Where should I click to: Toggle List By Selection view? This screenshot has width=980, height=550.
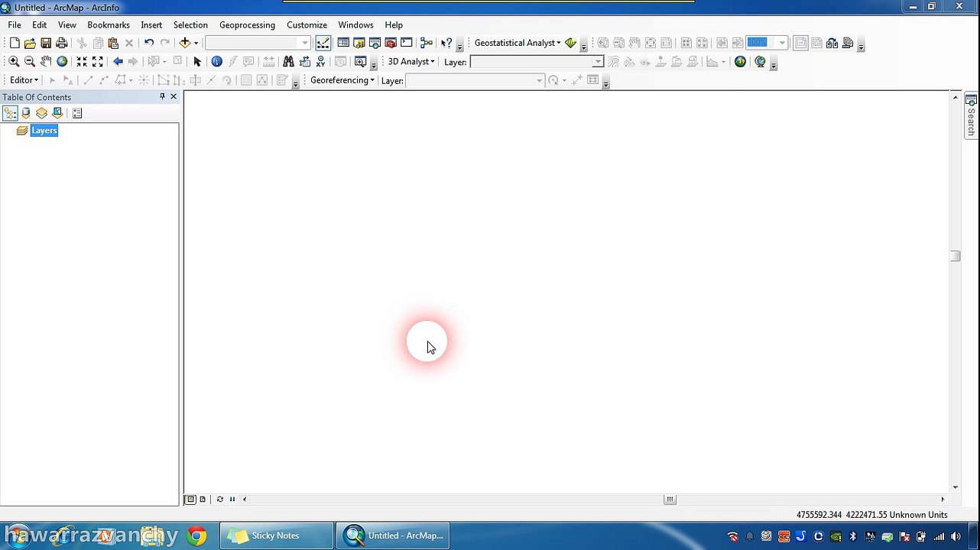click(57, 113)
